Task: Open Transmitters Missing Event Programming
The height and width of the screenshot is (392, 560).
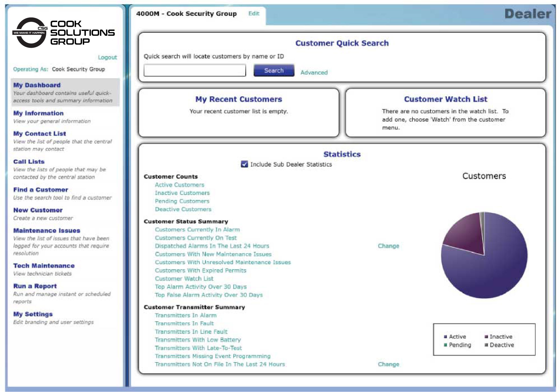Action: click(213, 356)
